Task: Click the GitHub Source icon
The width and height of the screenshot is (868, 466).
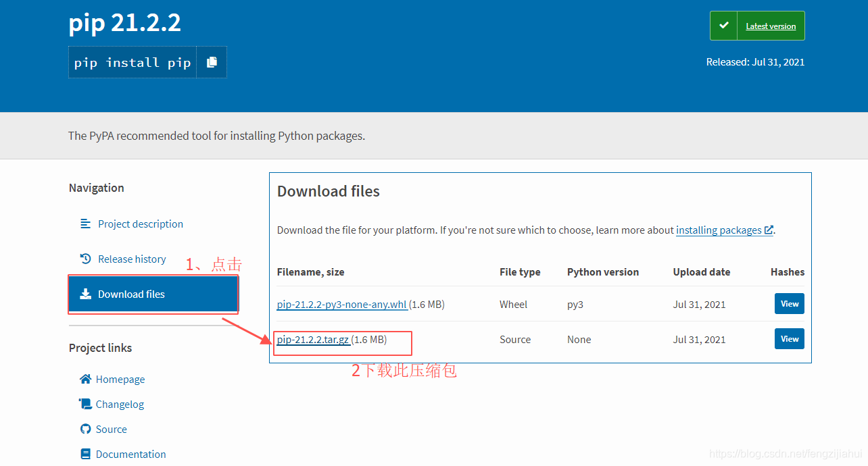Action: pos(85,429)
